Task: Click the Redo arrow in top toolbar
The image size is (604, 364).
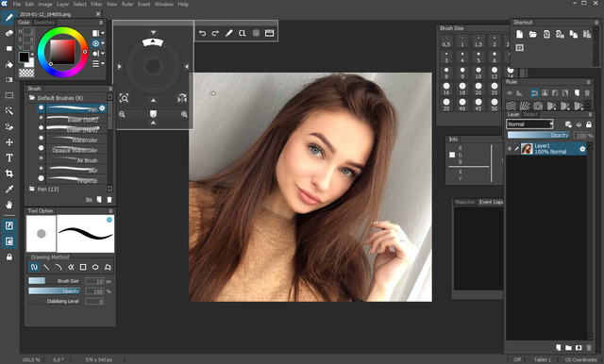Action: tap(215, 33)
